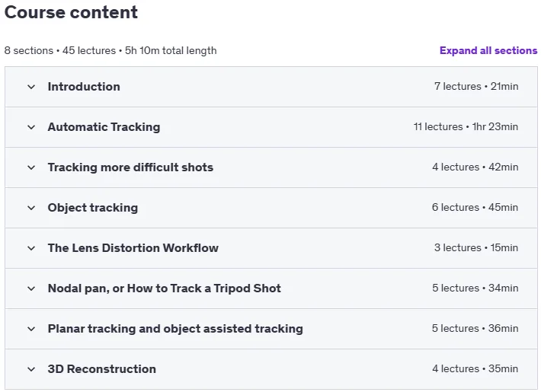
Task: Click the Nodal pan section chevron
Action: 31,288
